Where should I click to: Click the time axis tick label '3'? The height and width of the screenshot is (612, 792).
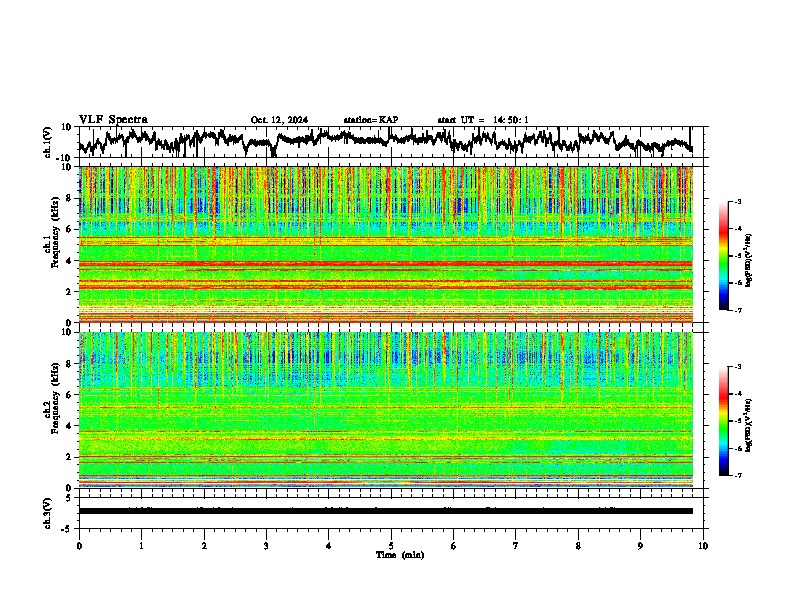(x=266, y=546)
